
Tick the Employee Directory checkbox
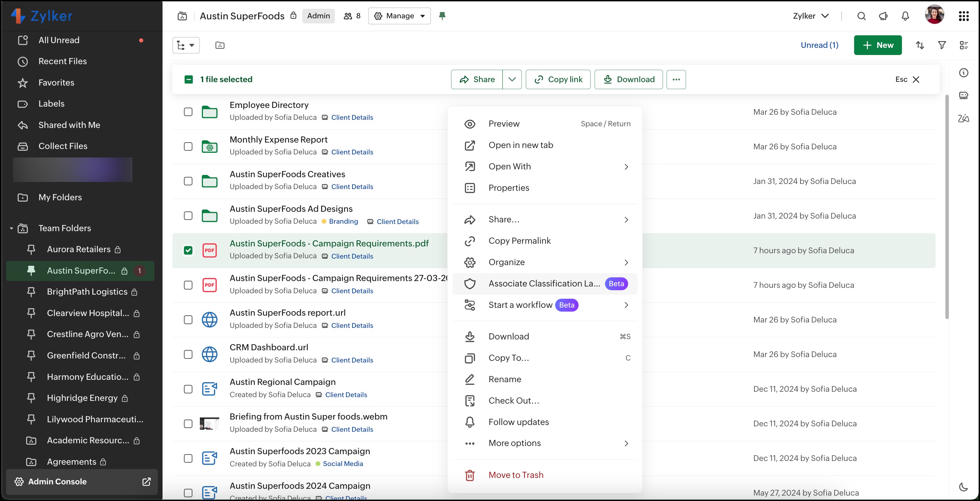coord(188,112)
